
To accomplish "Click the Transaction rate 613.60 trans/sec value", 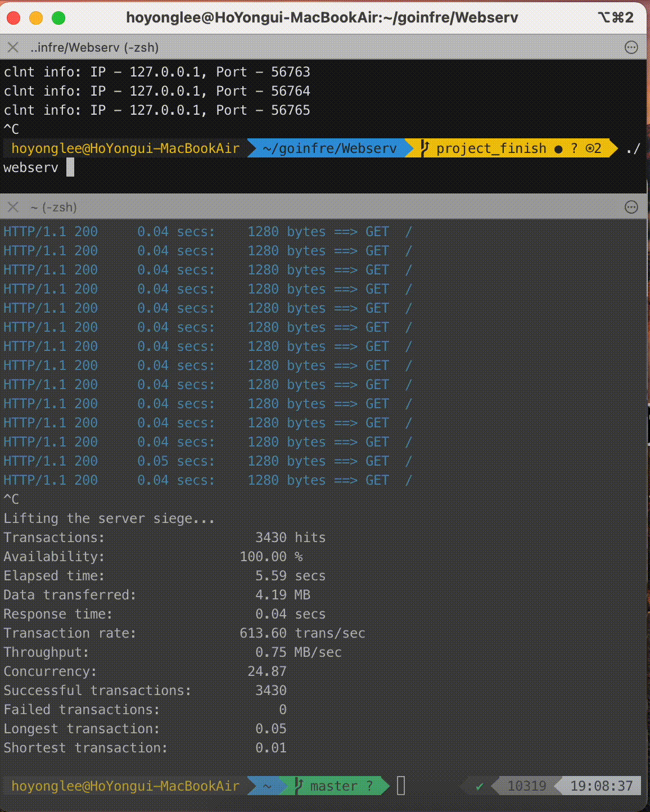I will point(303,633).
